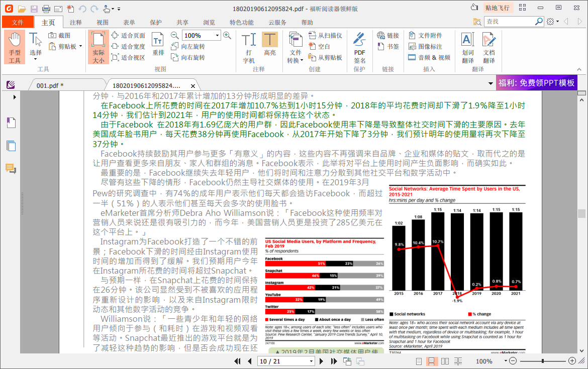The height and width of the screenshot is (369, 588).
Task: Close the 18020190612095824 document tab
Action: pyautogui.click(x=193, y=86)
